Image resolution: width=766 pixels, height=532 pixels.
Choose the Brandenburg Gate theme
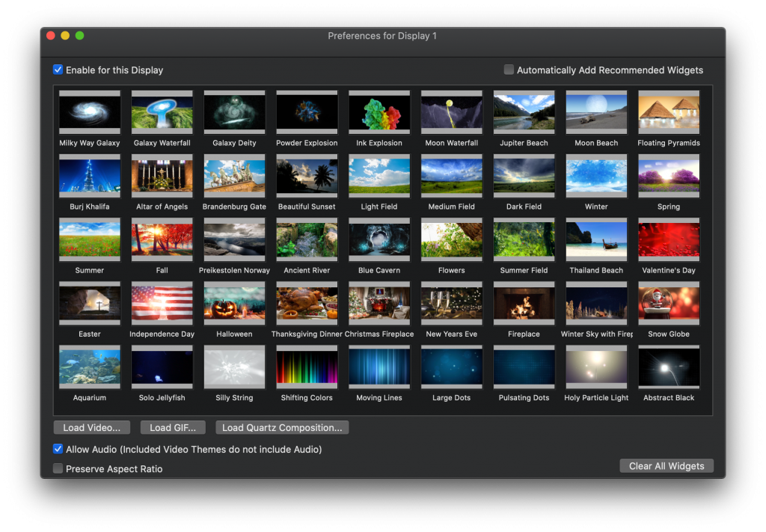click(x=234, y=176)
